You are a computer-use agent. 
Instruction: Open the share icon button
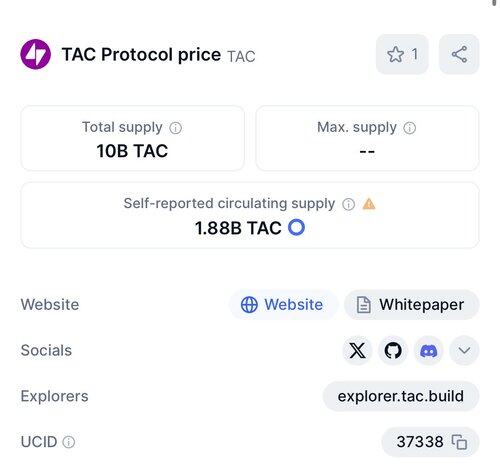[x=459, y=54]
